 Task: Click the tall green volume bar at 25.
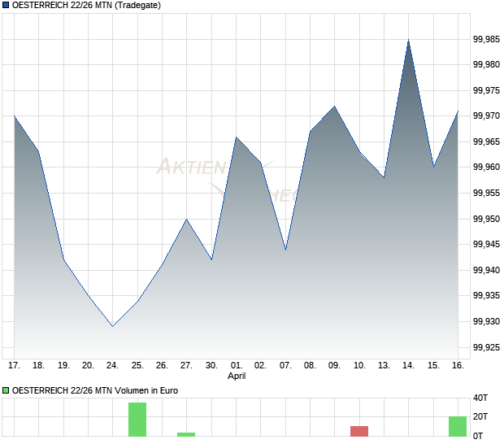click(x=137, y=420)
